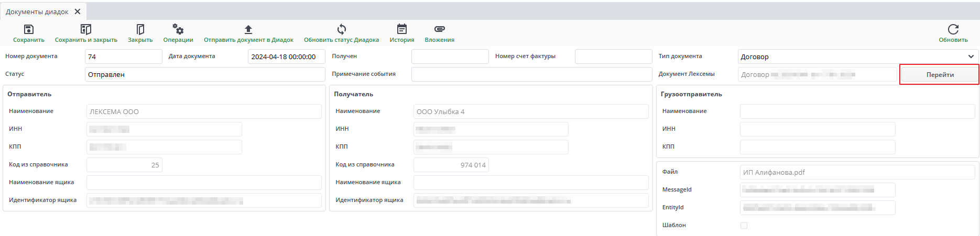Click Сохранить и закрыть toolbar icon
The height and width of the screenshot is (236, 980).
[86, 30]
